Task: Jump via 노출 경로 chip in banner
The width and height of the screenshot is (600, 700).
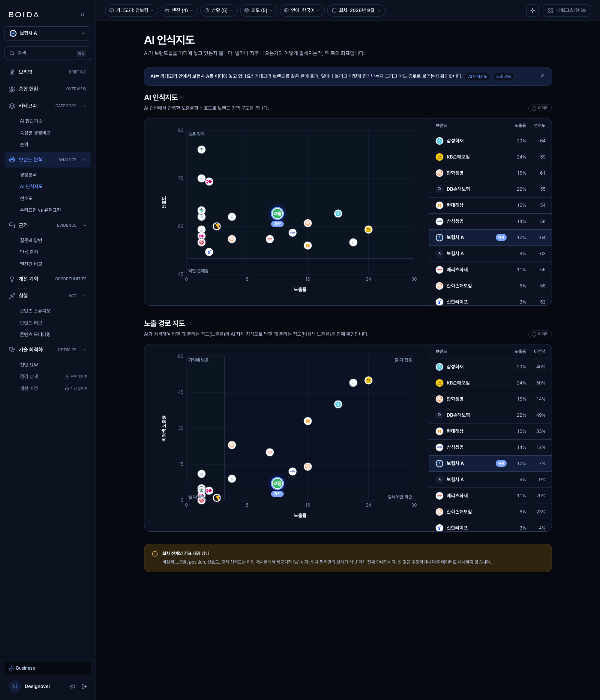Action: click(504, 76)
